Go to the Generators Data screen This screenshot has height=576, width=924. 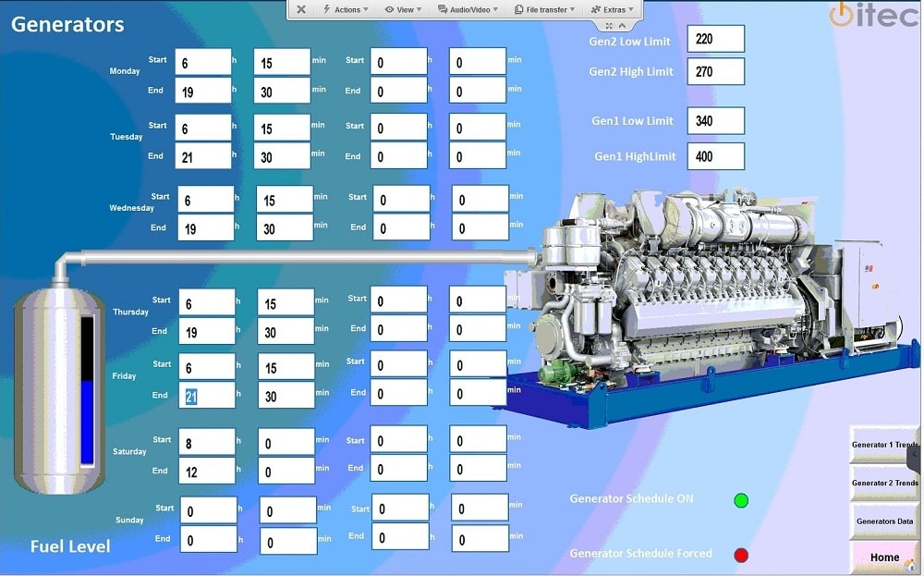pos(883,521)
